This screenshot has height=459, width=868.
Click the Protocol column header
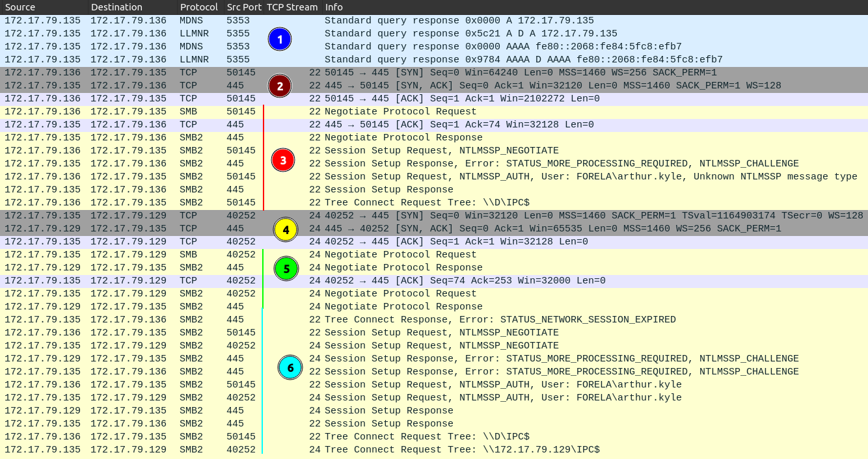(198, 7)
